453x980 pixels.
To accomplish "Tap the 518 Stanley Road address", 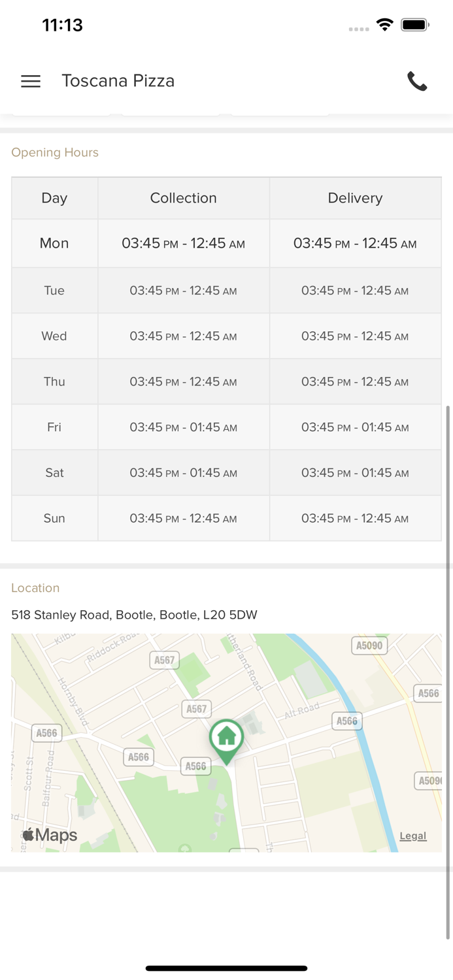I will pyautogui.click(x=134, y=615).
